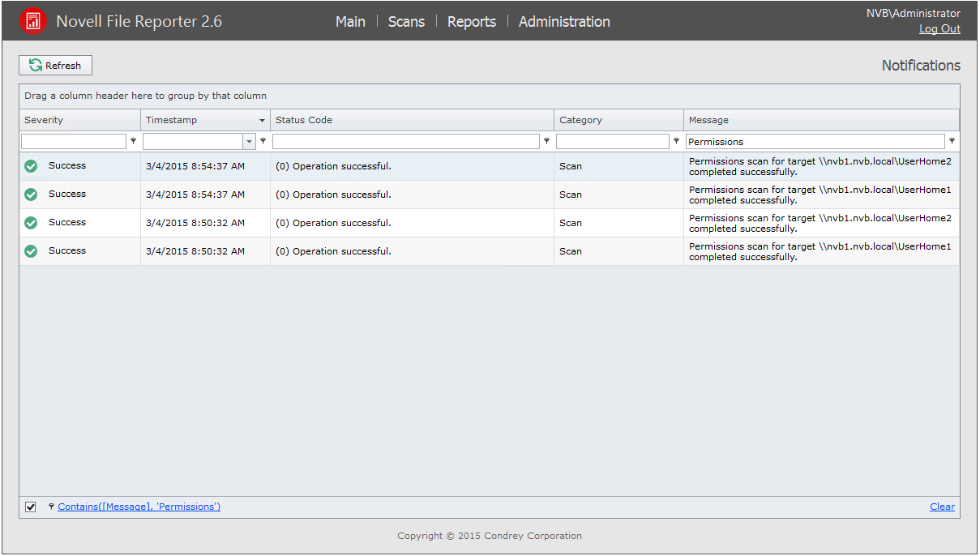Edit the Contains Message Permissions filter
Viewport: 980px width, 556px height.
click(x=139, y=507)
